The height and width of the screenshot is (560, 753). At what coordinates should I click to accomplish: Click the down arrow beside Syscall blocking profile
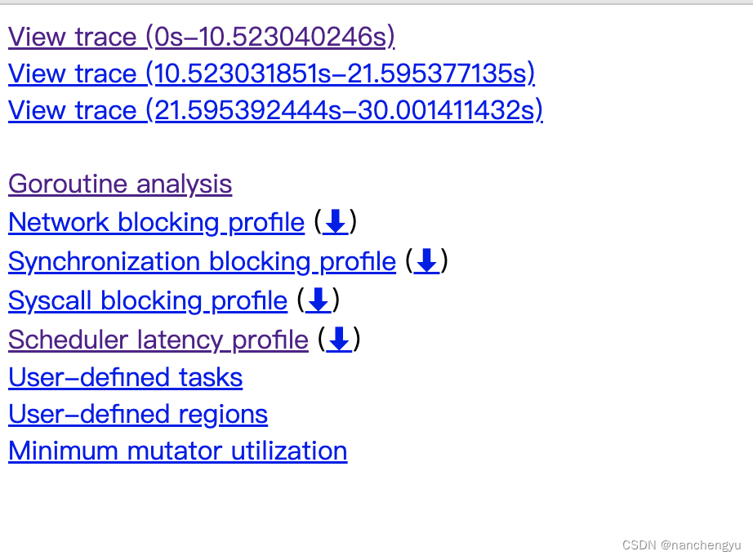(x=318, y=300)
